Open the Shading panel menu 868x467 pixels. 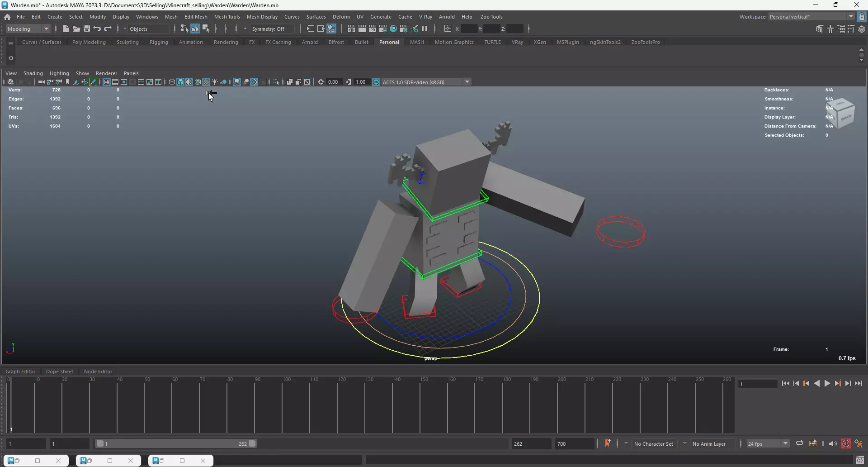33,73
